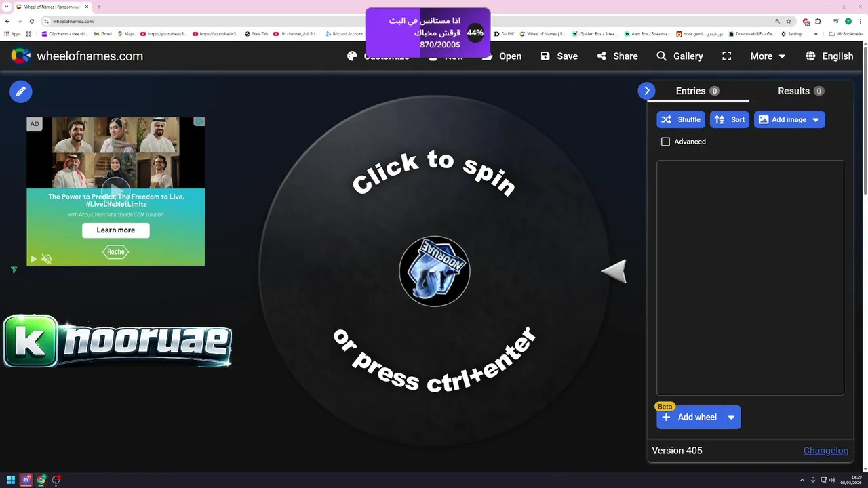Bookmark this page with the star icon
This screenshot has width=868, height=488.
789,21
